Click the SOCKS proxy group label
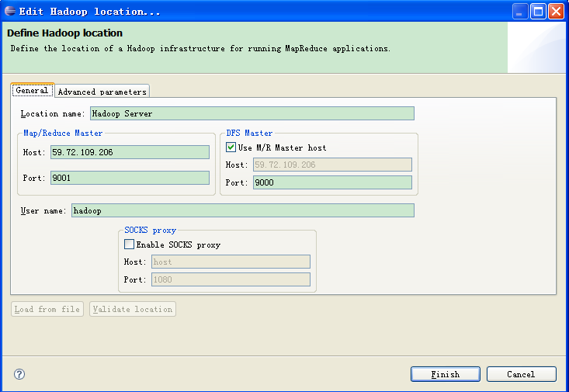This screenshot has height=392, width=569. tap(151, 230)
